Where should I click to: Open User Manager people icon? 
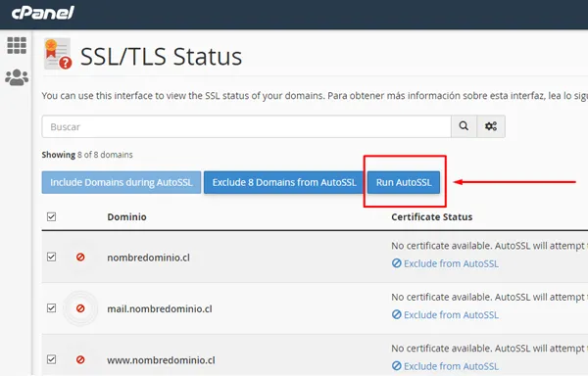[17, 77]
